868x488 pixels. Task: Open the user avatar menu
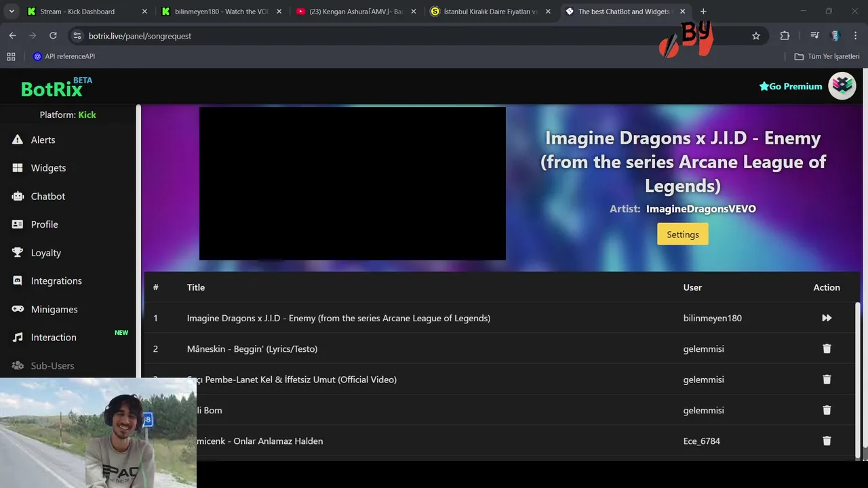point(842,86)
